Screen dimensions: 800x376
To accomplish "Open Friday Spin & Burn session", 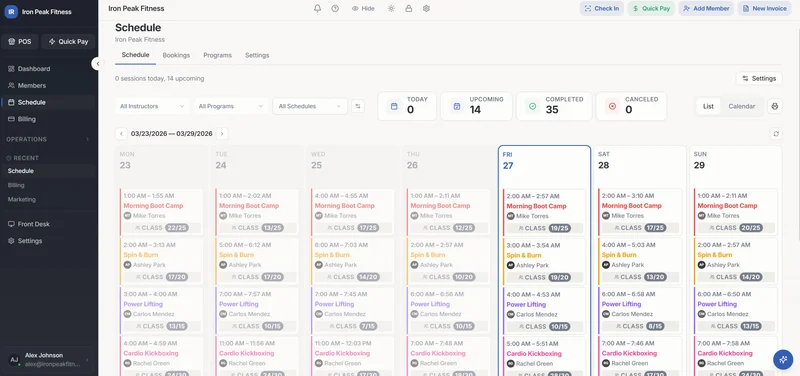I will pos(544,262).
